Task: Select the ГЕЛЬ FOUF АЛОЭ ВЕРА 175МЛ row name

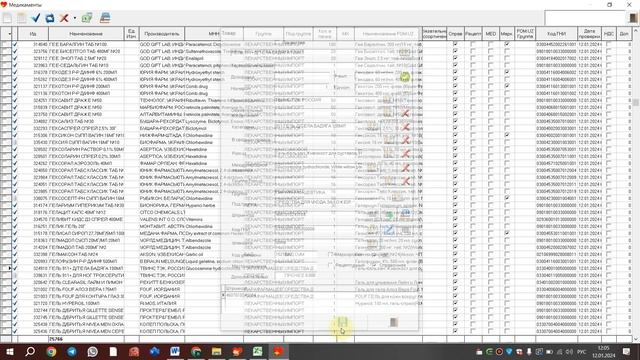Action: coord(83,289)
